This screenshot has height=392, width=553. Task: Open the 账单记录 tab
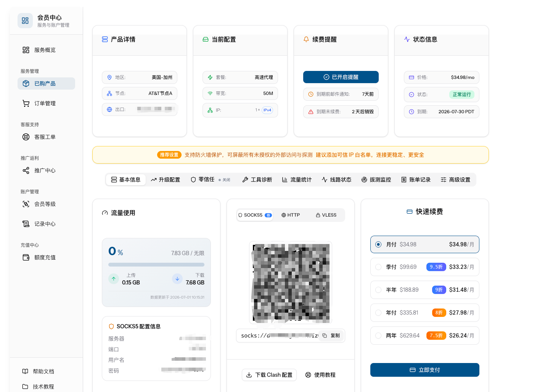(416, 180)
